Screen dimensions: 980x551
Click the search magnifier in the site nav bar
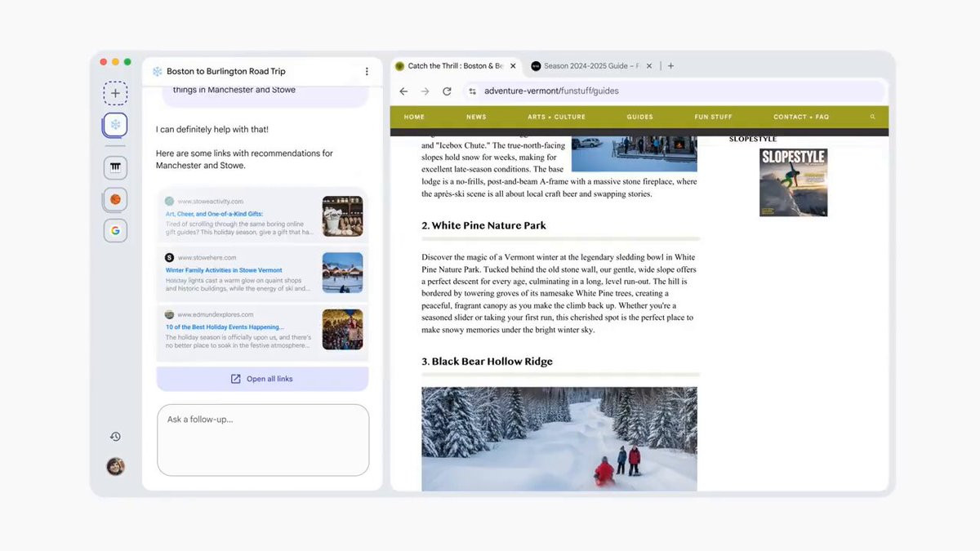click(x=873, y=117)
